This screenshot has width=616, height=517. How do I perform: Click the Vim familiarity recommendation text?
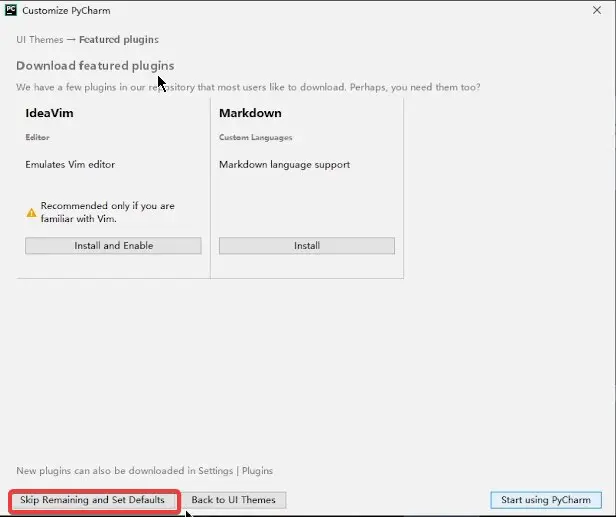[108, 212]
